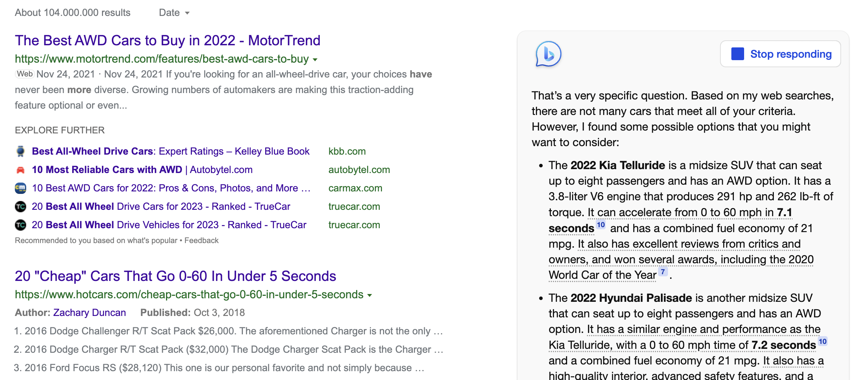Image resolution: width=868 pixels, height=380 pixels.
Task: Open the Date filter dropdown
Action: click(x=174, y=13)
